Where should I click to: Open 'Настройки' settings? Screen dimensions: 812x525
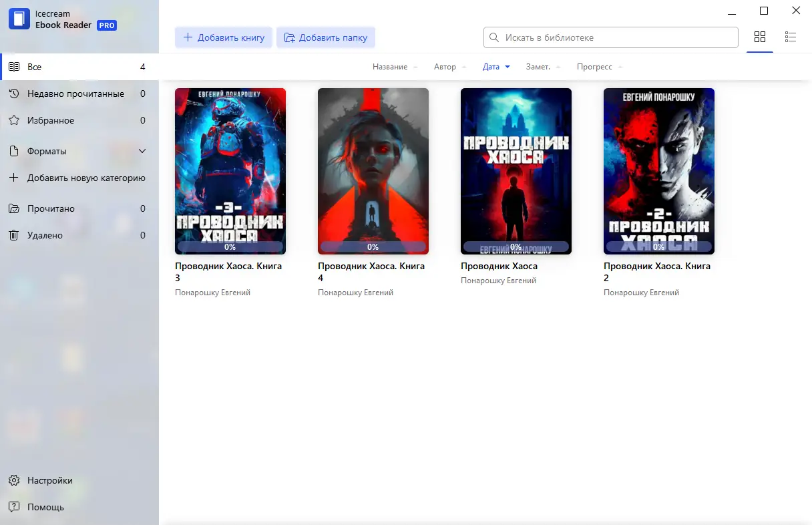coord(79,480)
